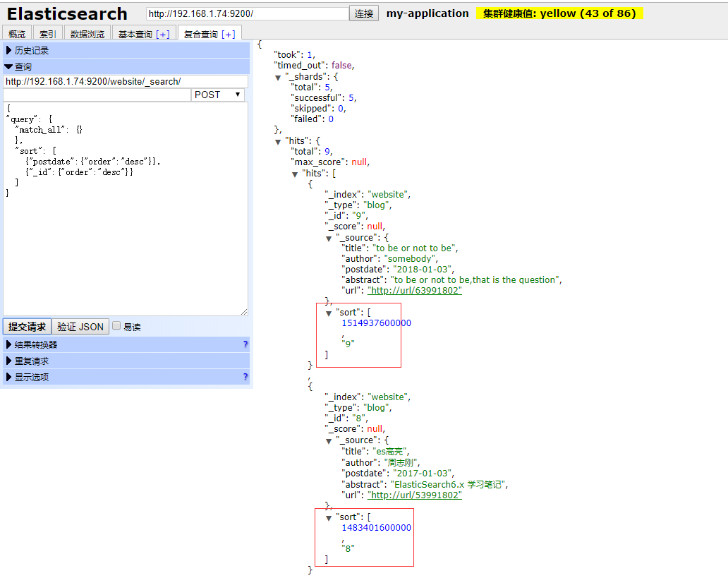This screenshot has width=728, height=578.
Task: Select the title "to be or not to be"
Action: coord(414,248)
